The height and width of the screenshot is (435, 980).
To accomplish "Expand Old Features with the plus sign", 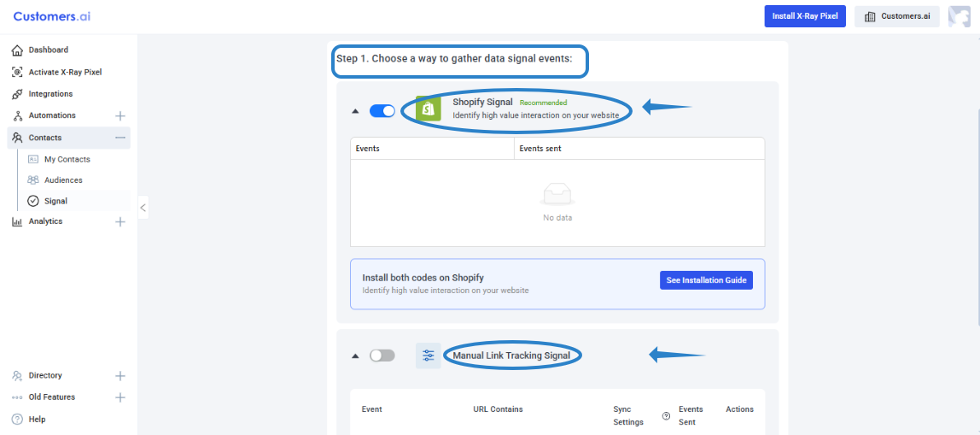I will tap(120, 397).
